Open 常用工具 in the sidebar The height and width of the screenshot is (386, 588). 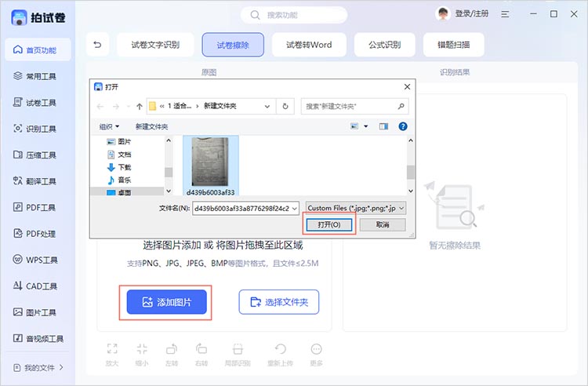34,76
